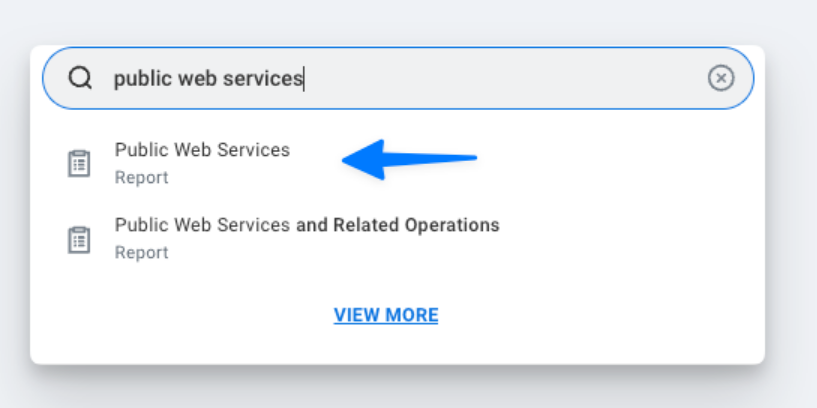Select the "Report" label under Related Operations result
The height and width of the screenshot is (408, 817).
[x=141, y=253]
